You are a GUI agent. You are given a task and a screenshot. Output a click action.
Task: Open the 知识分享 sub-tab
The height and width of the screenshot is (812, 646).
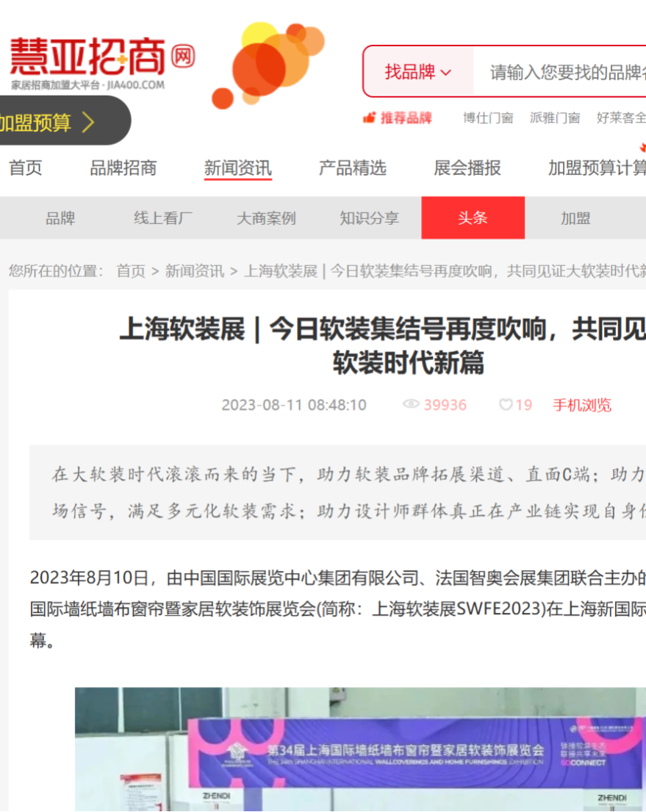[369, 218]
